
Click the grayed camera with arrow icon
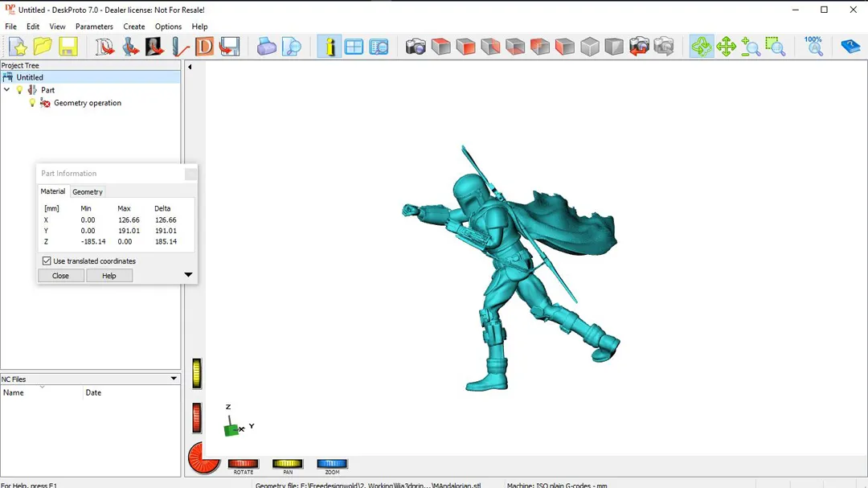click(664, 47)
